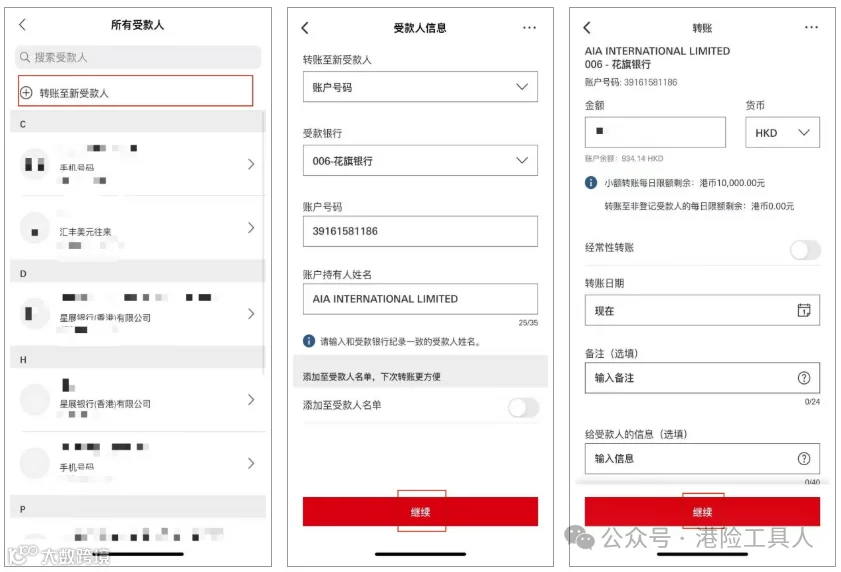Image resolution: width=841 pixels, height=572 pixels.
Task: Focus the 输入信息 message field
Action: pos(702,458)
